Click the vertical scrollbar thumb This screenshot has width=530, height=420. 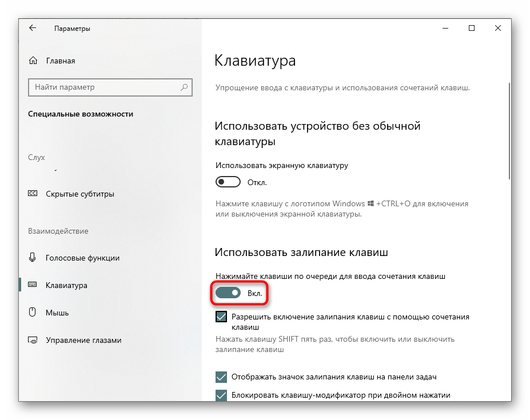tap(509, 131)
